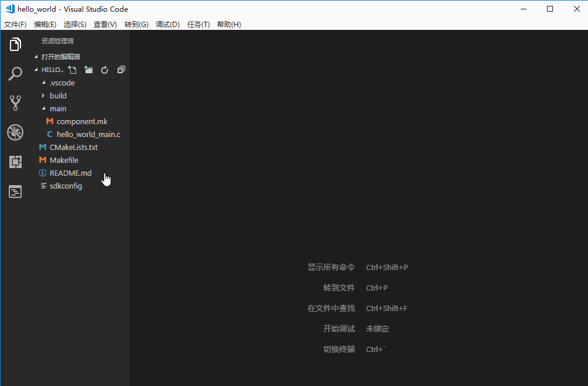Screen dimensions: 588x386
Task: Open the Source Control view
Action: click(x=15, y=103)
